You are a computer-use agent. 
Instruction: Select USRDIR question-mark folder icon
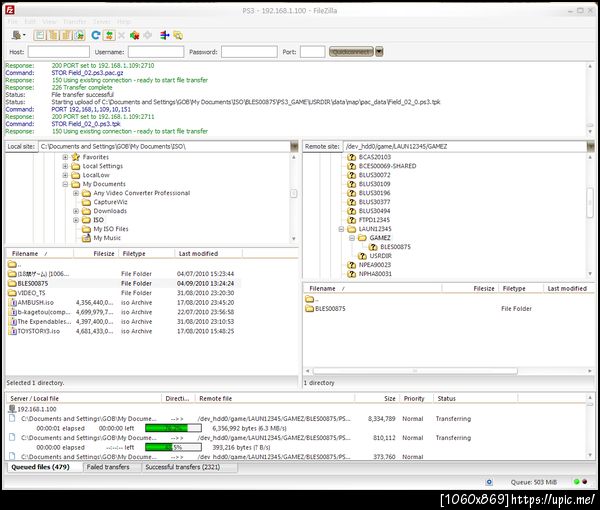[362, 256]
